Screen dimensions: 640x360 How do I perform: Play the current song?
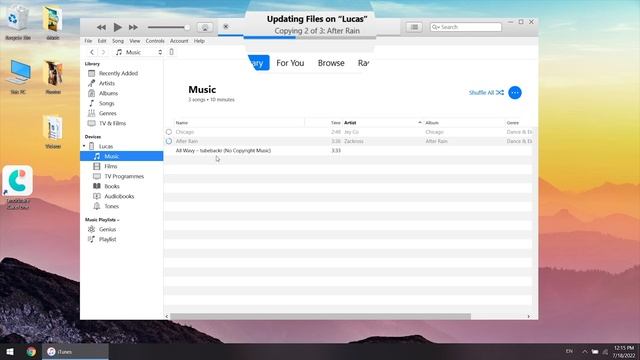point(118,27)
